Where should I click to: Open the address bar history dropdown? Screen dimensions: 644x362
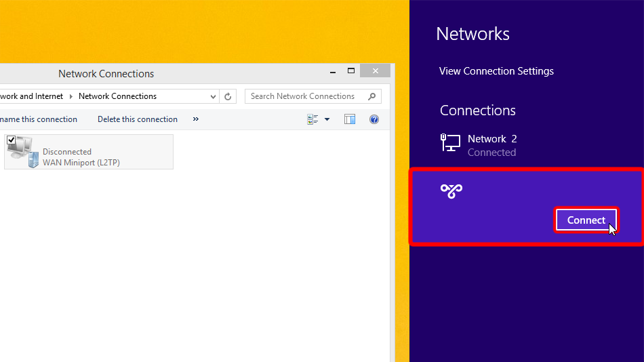click(213, 96)
